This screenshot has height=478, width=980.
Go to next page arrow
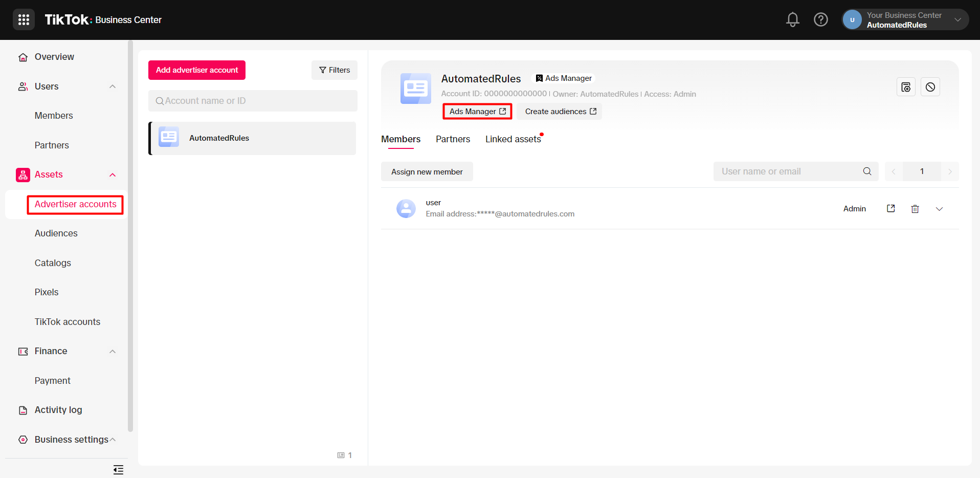pos(950,171)
